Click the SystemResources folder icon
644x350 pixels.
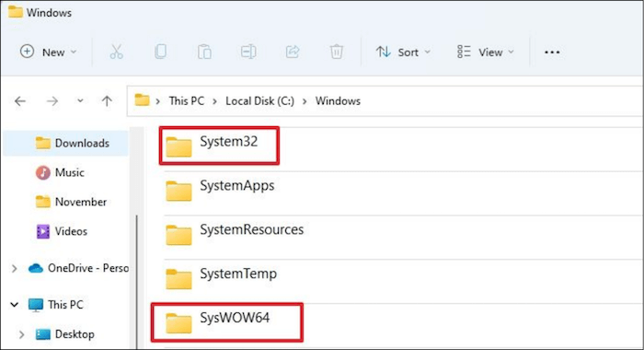178,235
